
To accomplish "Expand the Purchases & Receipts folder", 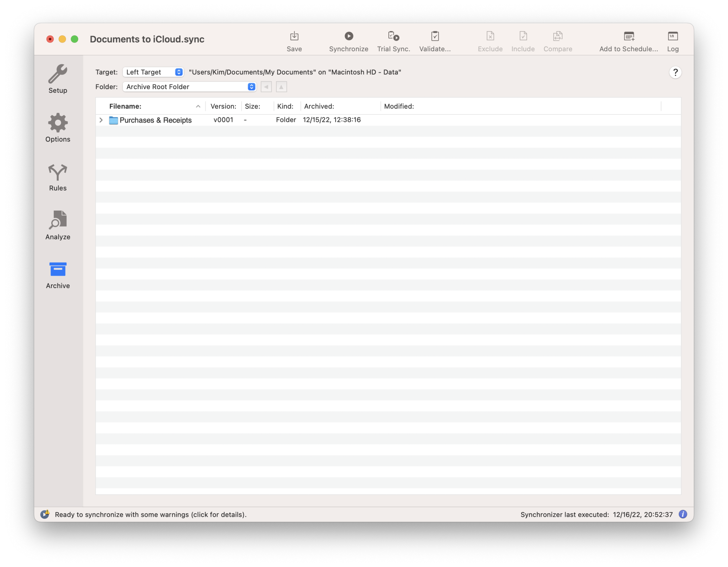I will tap(101, 120).
